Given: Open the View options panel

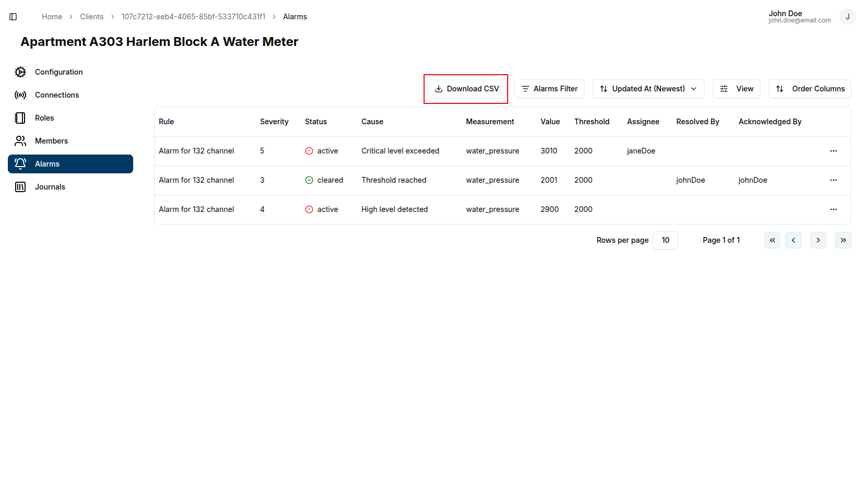Looking at the screenshot, I should pyautogui.click(x=736, y=89).
